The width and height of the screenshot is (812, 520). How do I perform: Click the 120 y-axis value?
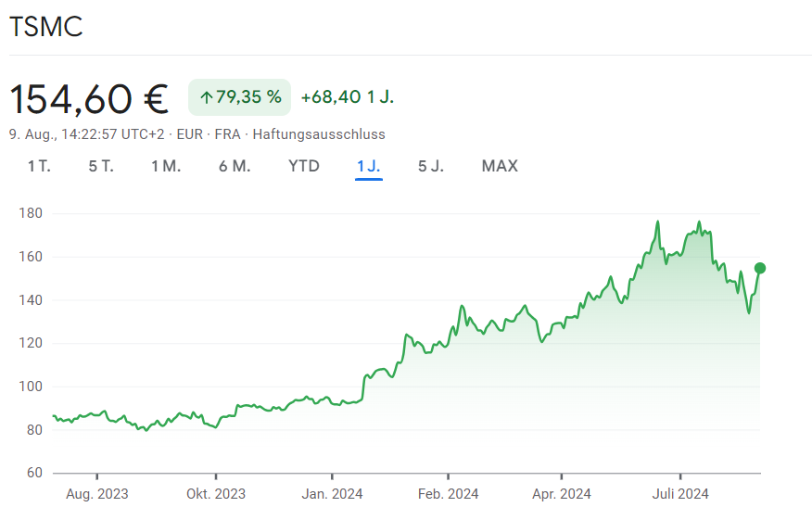click(31, 343)
